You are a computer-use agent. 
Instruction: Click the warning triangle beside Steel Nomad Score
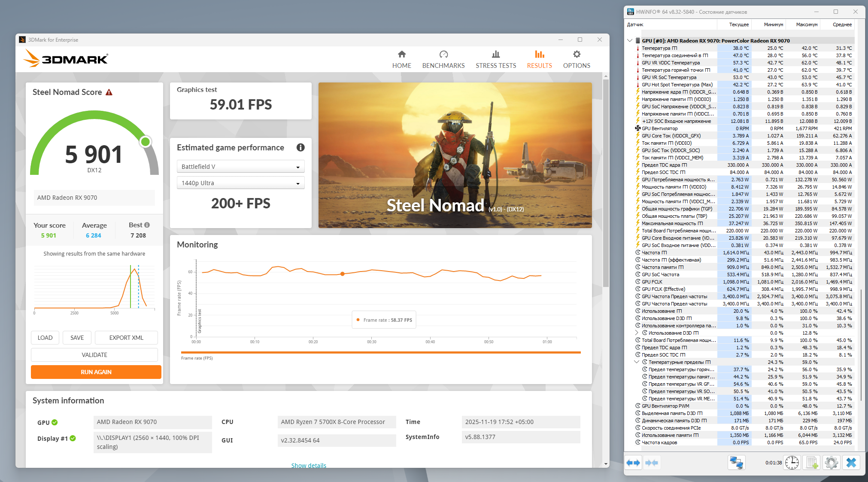click(109, 92)
